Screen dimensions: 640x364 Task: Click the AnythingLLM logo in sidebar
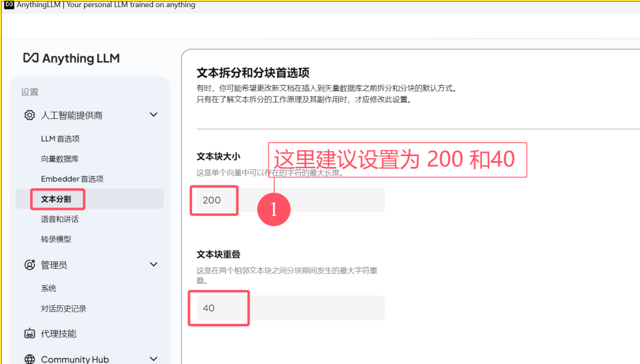click(x=72, y=58)
